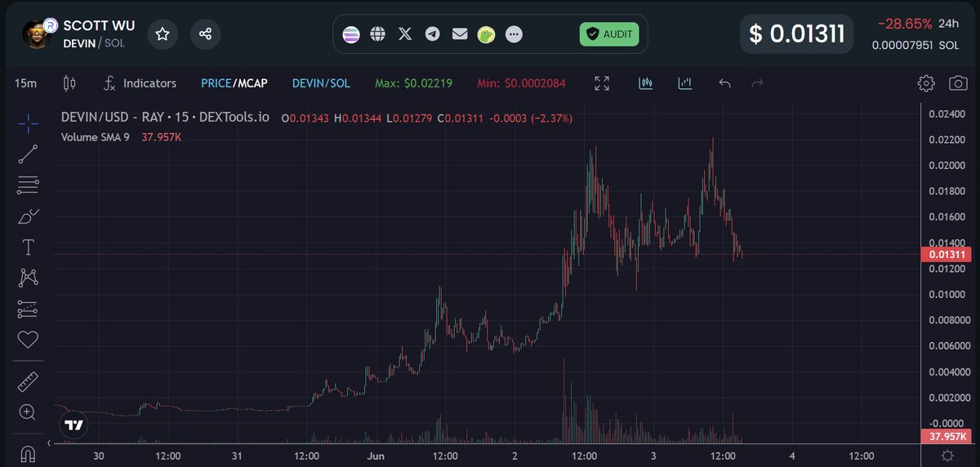Select the patterns drawing tool
Viewport: 980px width, 467px height.
[28, 278]
